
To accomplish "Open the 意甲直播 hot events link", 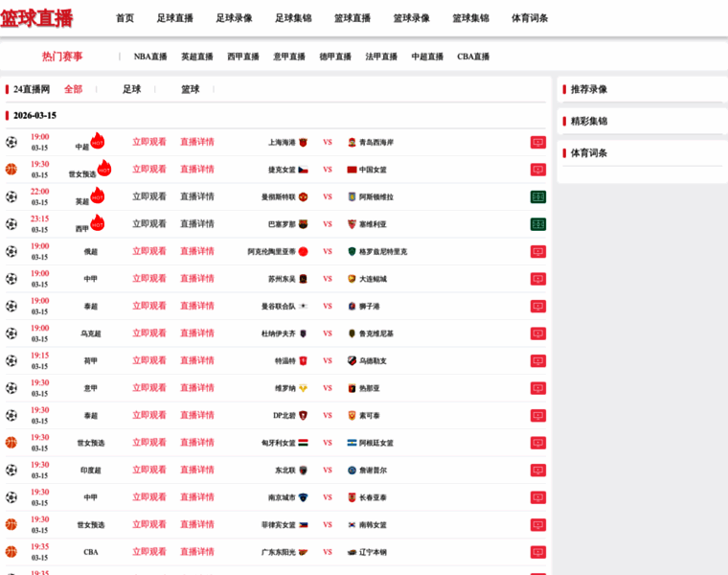I will [288, 57].
